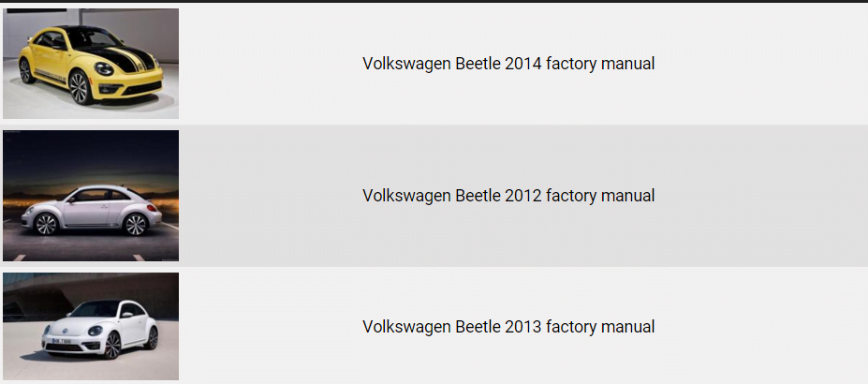Click the picture beside the 2012 manual
The width and height of the screenshot is (868, 384).
90,196
